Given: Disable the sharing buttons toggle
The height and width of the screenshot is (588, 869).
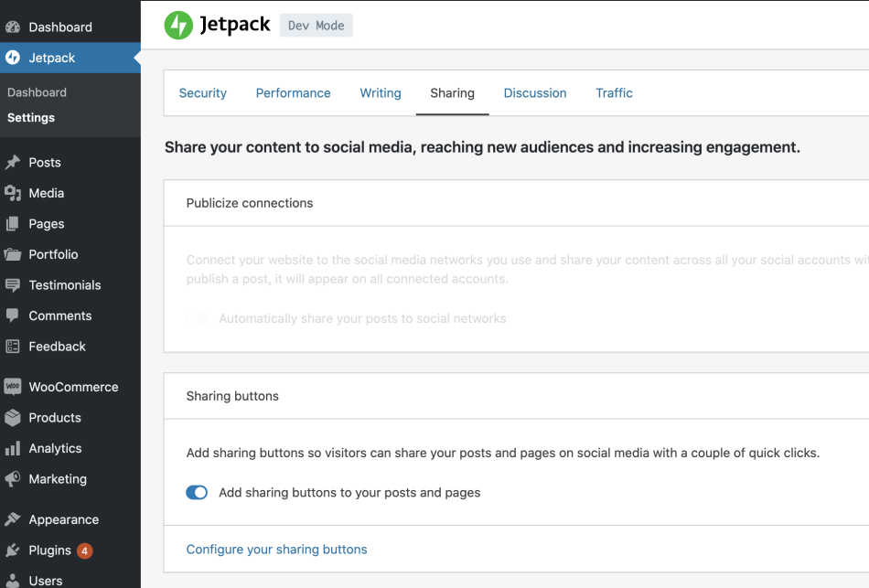Looking at the screenshot, I should (x=197, y=493).
